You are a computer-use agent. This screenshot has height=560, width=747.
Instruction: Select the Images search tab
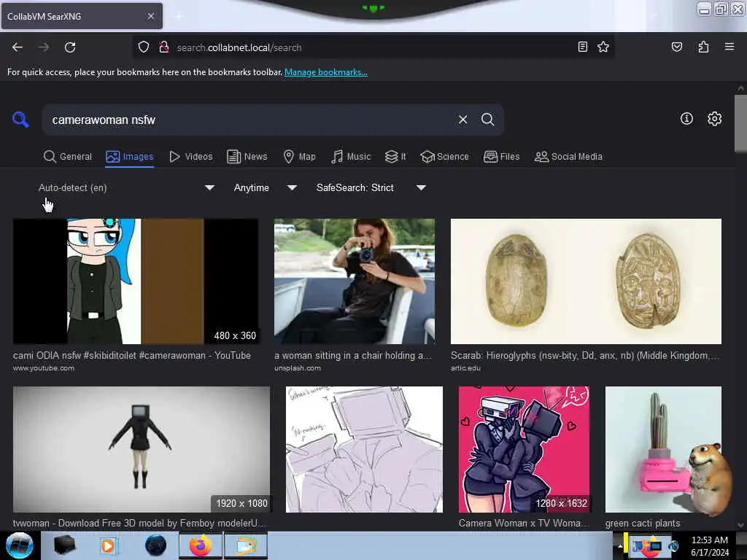(x=130, y=157)
